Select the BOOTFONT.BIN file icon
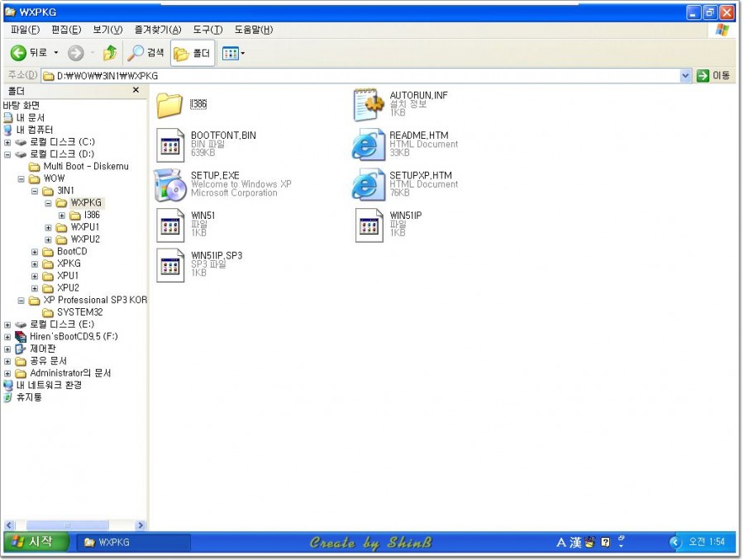 click(x=169, y=145)
